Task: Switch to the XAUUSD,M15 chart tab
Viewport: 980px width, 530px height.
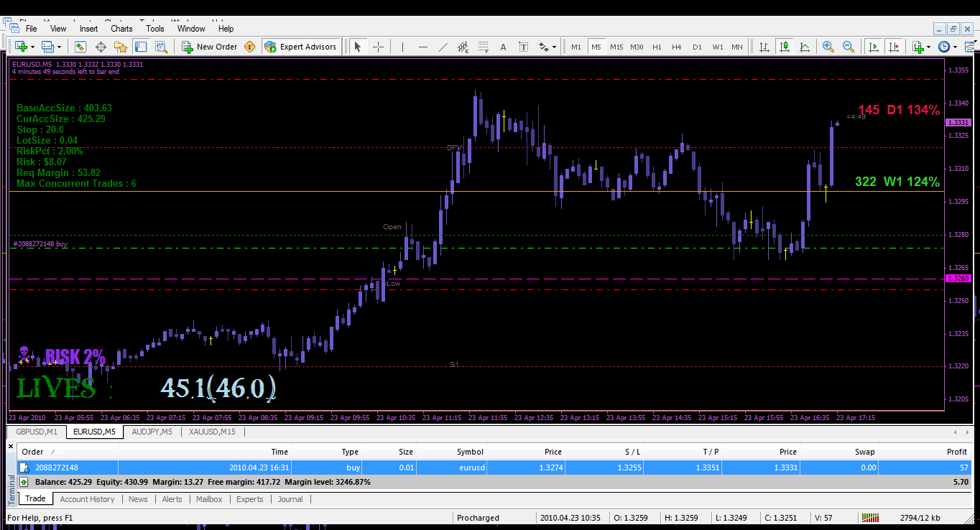Action: (212, 432)
